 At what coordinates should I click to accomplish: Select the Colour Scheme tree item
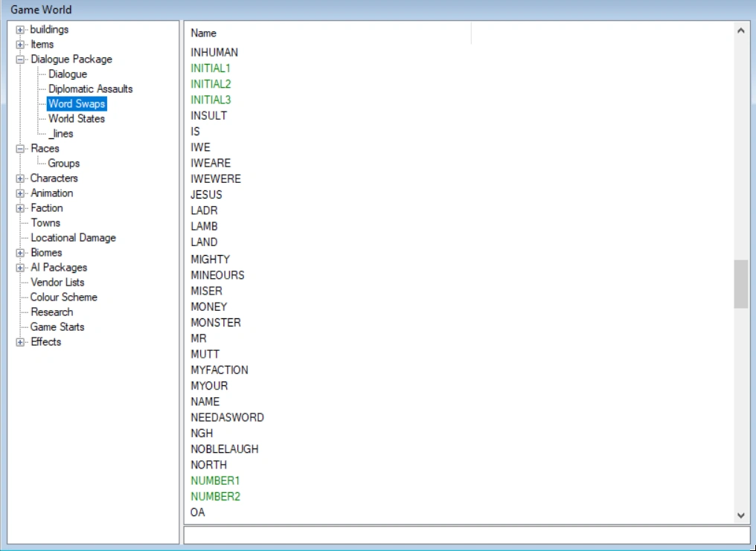pos(64,297)
